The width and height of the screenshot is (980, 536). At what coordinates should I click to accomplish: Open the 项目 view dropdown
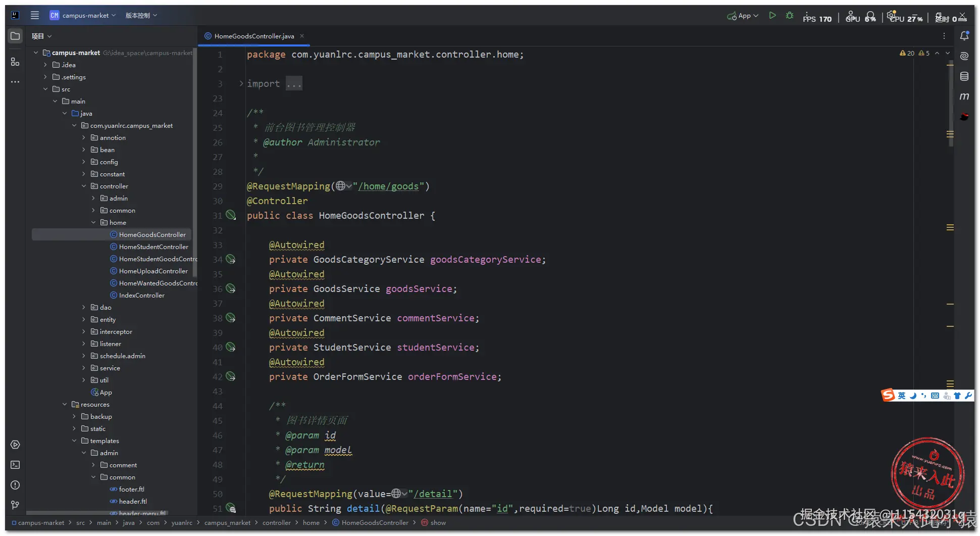41,36
